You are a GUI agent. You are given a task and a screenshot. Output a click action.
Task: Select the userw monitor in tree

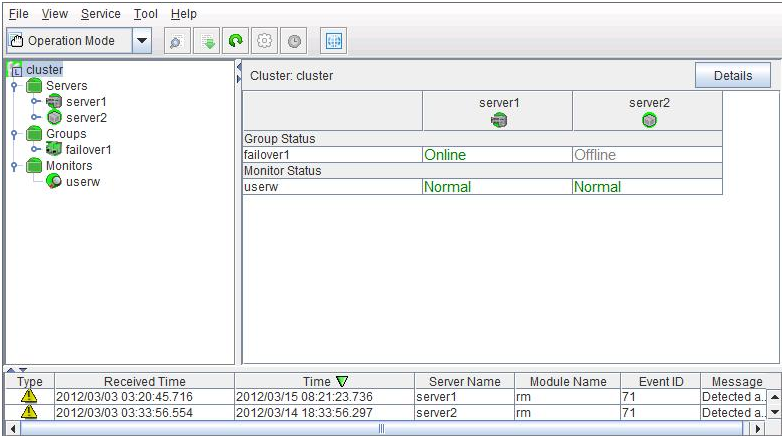pyautogui.click(x=82, y=182)
